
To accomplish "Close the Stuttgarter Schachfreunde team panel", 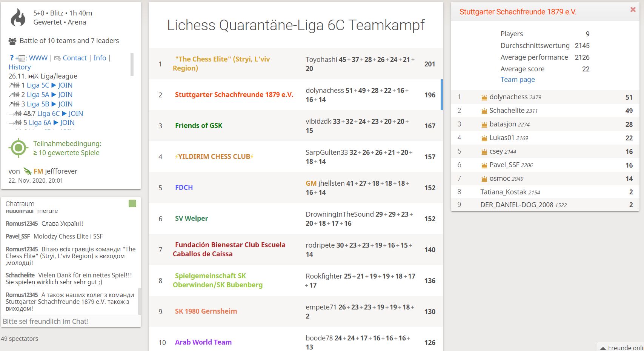I will click(x=633, y=10).
